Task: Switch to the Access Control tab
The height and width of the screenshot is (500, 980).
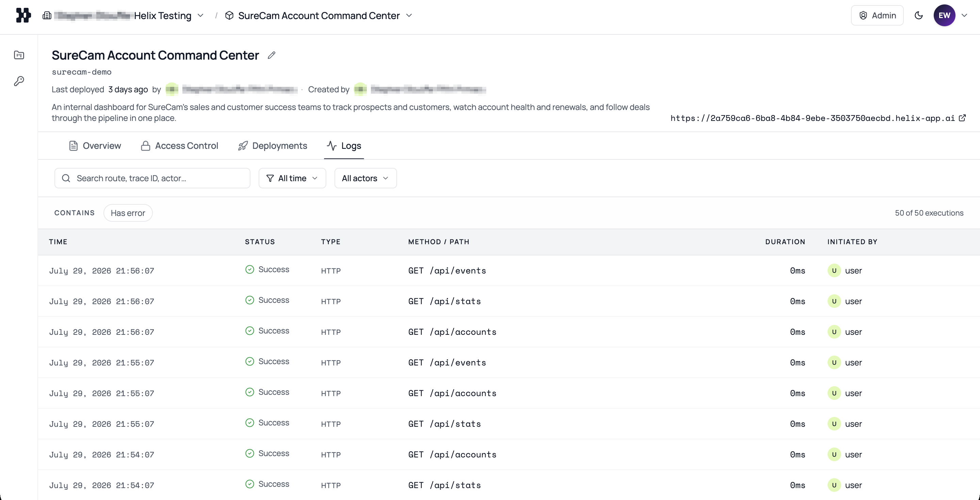Action: coord(179,146)
